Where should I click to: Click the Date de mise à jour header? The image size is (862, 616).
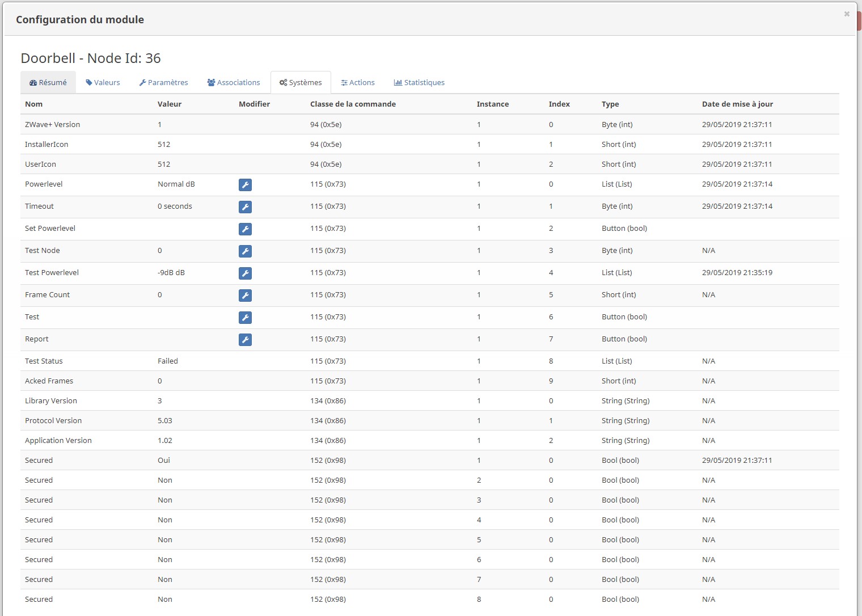[x=737, y=104]
